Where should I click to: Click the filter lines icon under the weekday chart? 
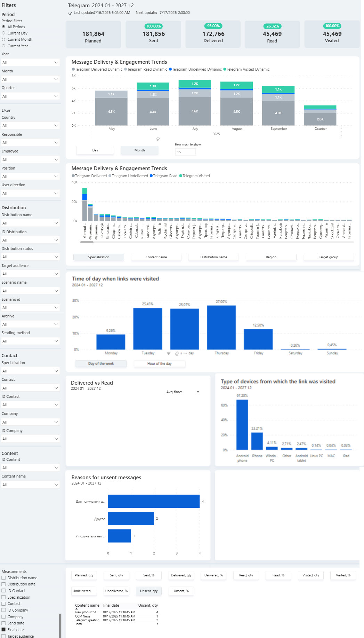click(169, 353)
